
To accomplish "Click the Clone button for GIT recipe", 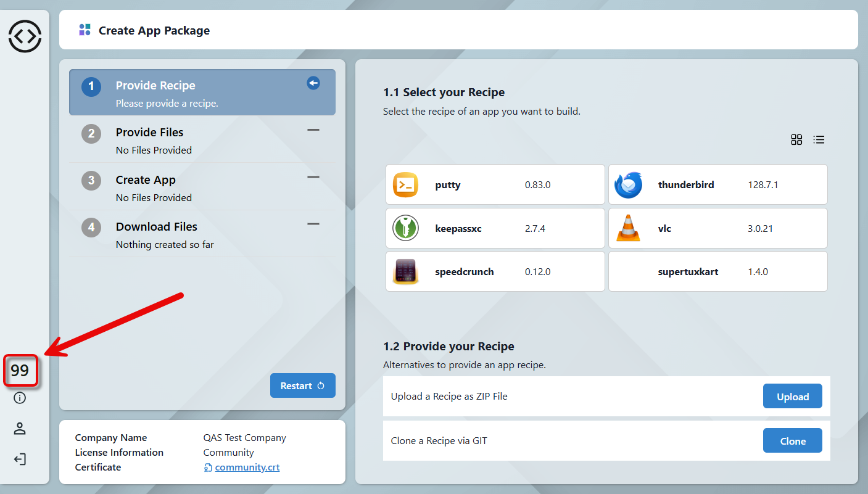I will coord(792,441).
